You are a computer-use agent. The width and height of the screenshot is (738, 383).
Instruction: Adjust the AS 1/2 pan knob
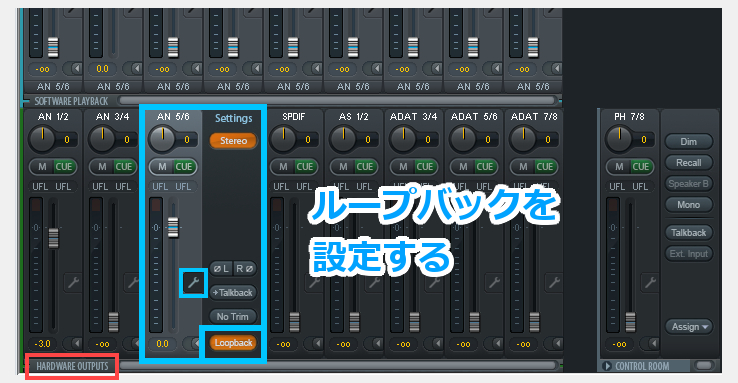(x=343, y=138)
